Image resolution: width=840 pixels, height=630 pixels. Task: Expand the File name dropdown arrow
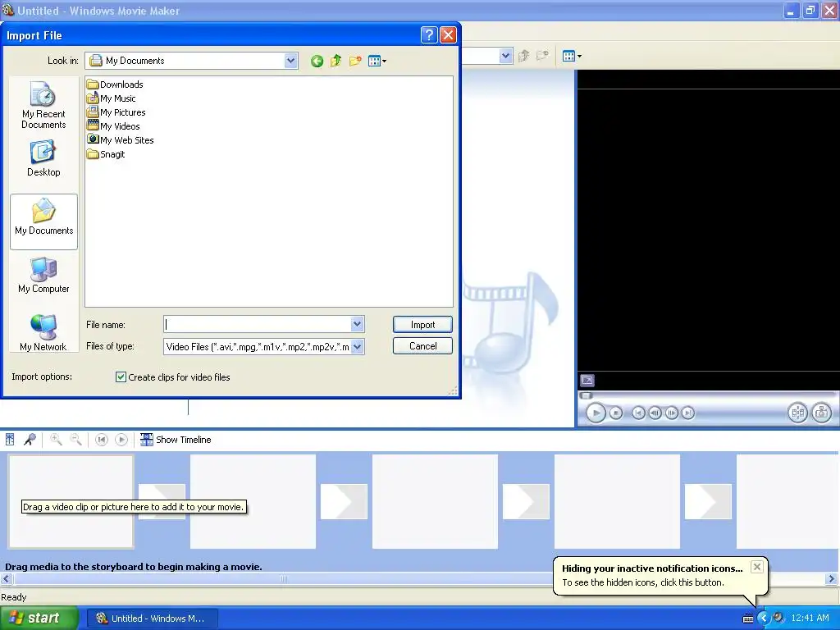357,324
